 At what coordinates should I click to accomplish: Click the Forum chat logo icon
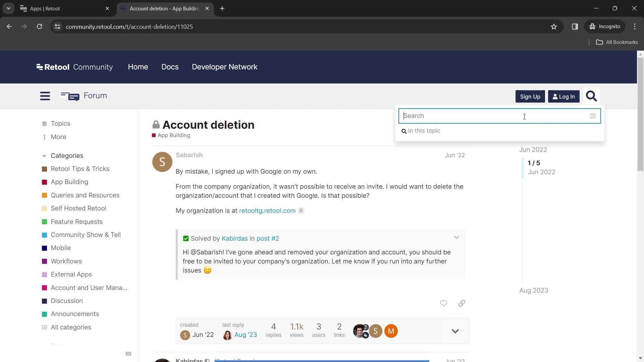(x=70, y=96)
